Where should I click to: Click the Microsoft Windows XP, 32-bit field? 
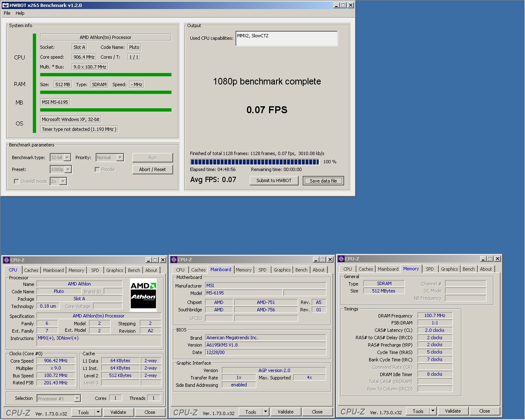tap(71, 119)
